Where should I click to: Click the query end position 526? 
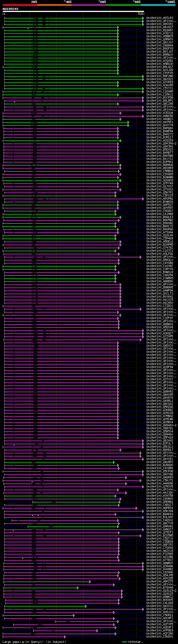[140, 14]
